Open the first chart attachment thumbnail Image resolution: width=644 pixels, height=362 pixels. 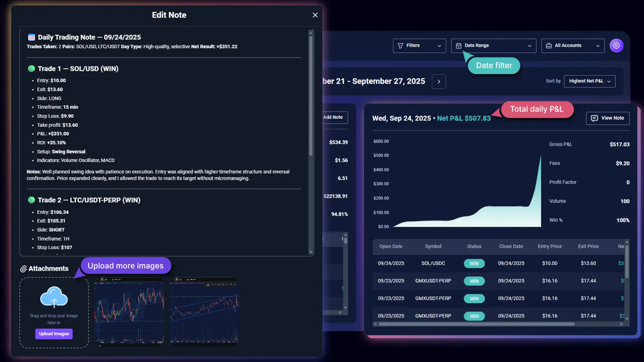click(129, 311)
